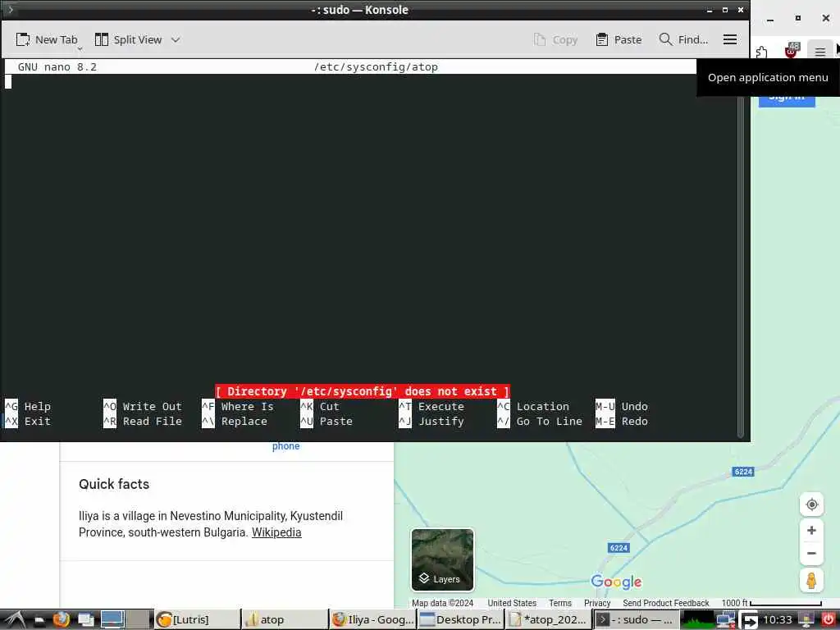Image resolution: width=840 pixels, height=630 pixels.
Task: Zoom in on the Google map
Action: [x=811, y=531]
